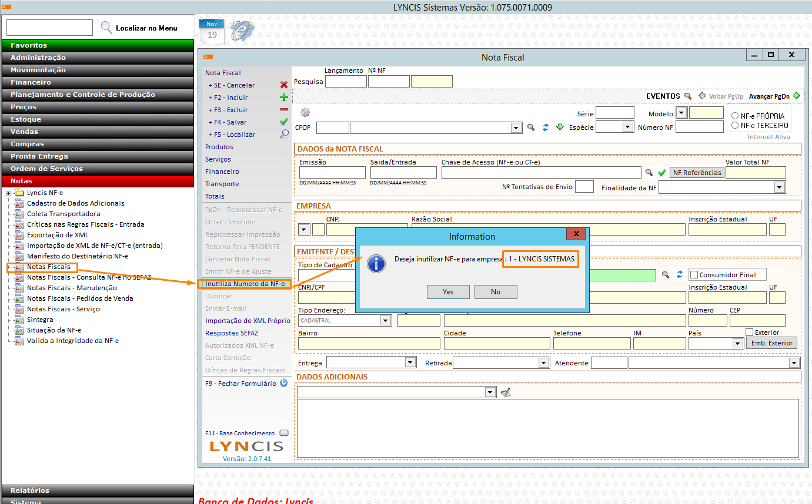Click the green plus Incluir icon
The image size is (812, 504).
coord(284,98)
